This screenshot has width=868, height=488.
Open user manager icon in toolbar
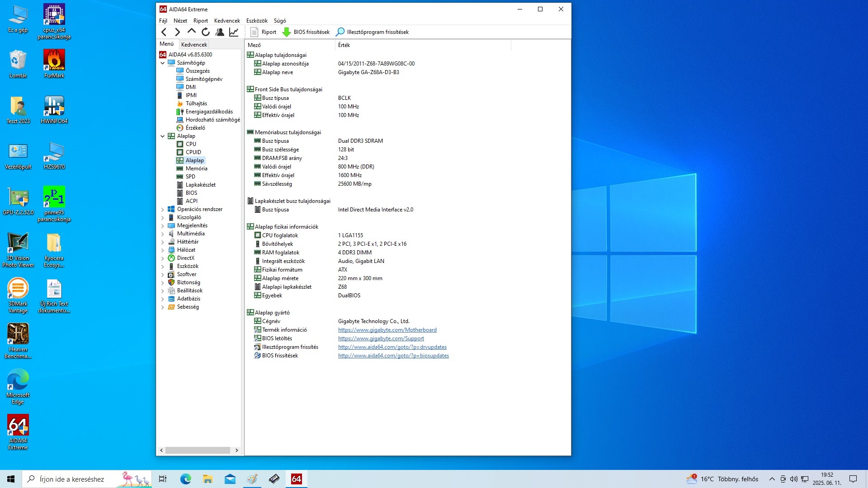(x=220, y=32)
